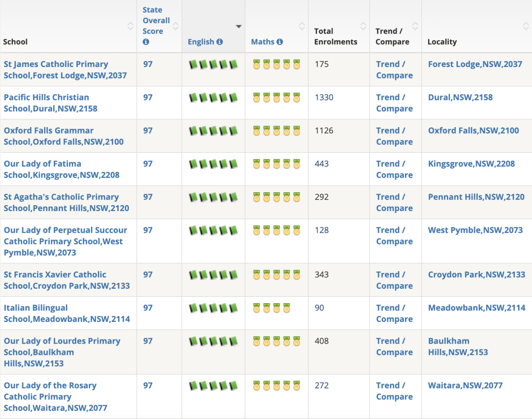Click Trend / Compare for Italian Bilingual School

coord(394,314)
